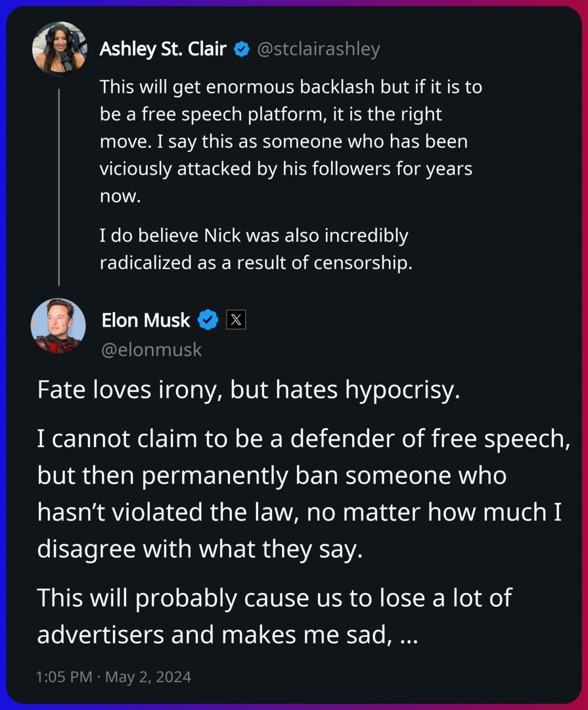The height and width of the screenshot is (710, 588).
Task: Click the word "advertisers" in Musk's tweet
Action: pyautogui.click(x=100, y=634)
